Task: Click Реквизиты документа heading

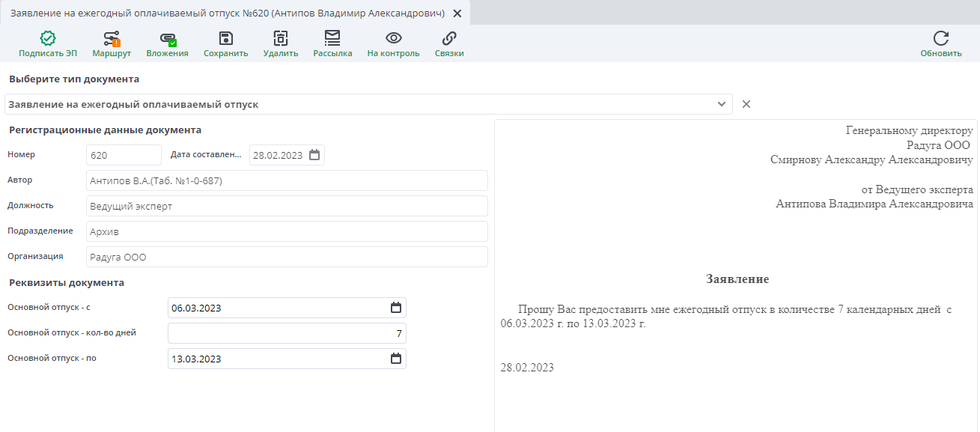Action: tap(67, 282)
